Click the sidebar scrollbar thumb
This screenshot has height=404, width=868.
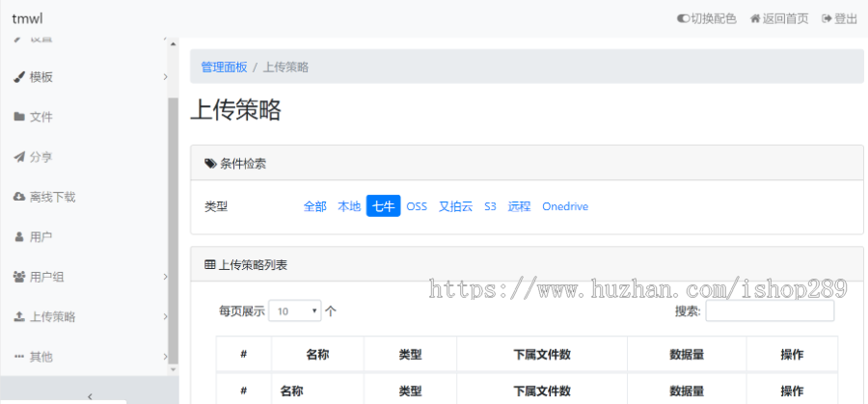[174, 230]
